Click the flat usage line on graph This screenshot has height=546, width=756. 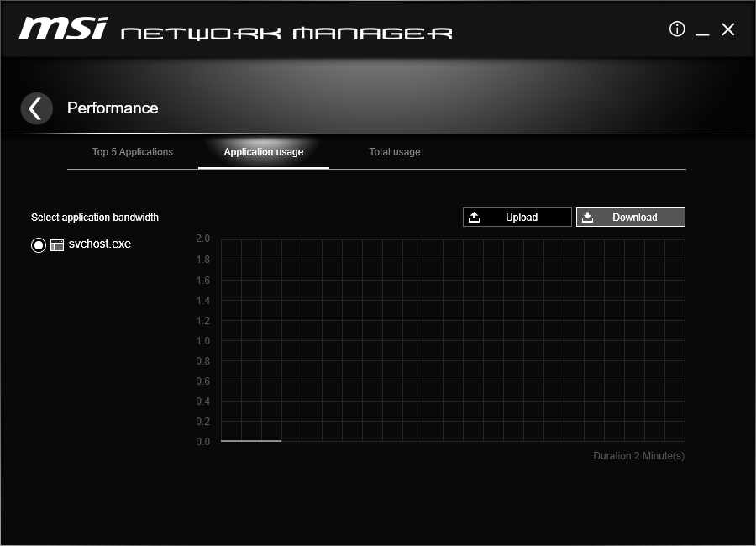point(251,441)
